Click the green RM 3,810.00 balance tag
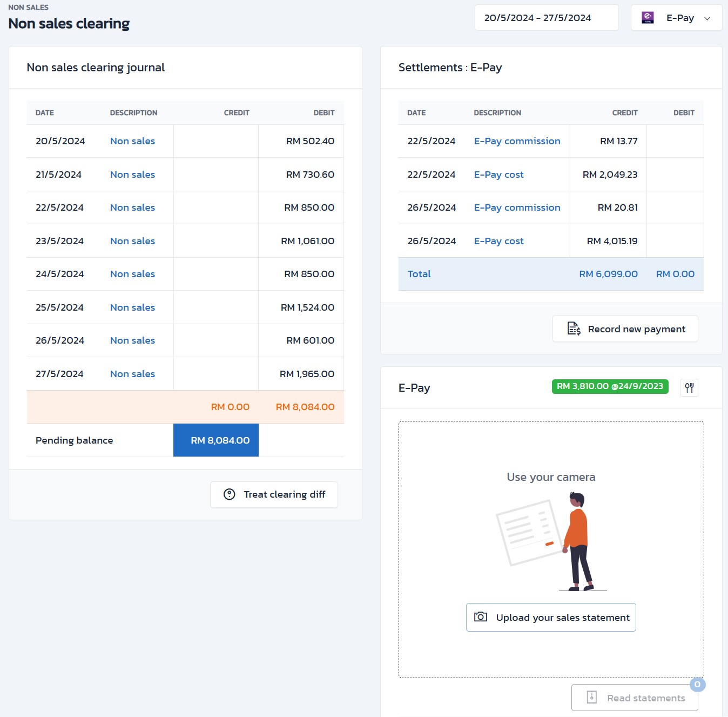Screen dimensions: 728x717 pos(610,386)
